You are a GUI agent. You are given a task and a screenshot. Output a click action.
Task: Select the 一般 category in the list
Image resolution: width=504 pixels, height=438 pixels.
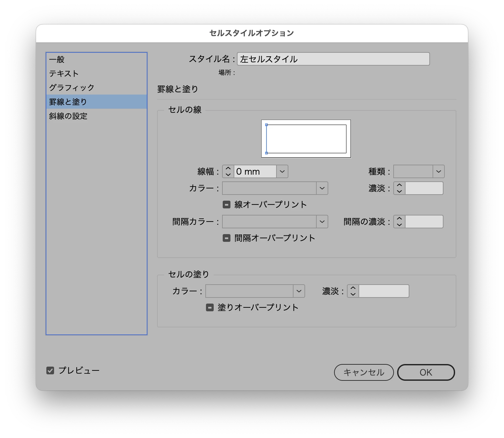tap(96, 59)
